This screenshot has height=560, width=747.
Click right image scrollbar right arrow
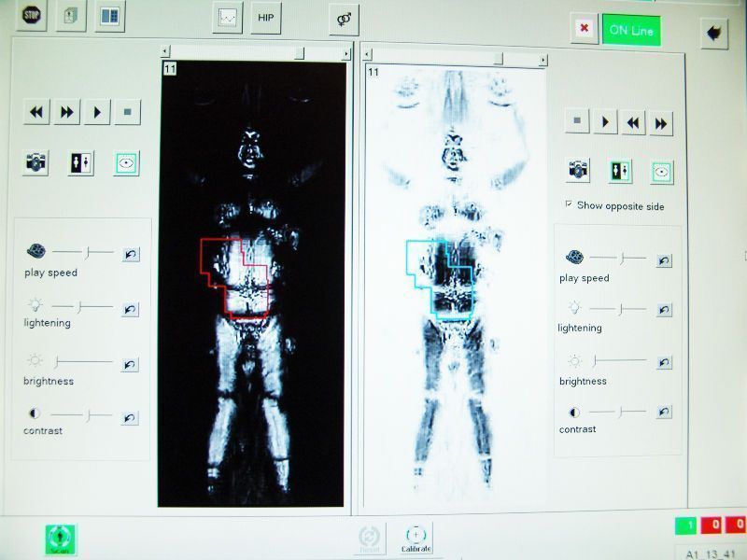(x=543, y=60)
